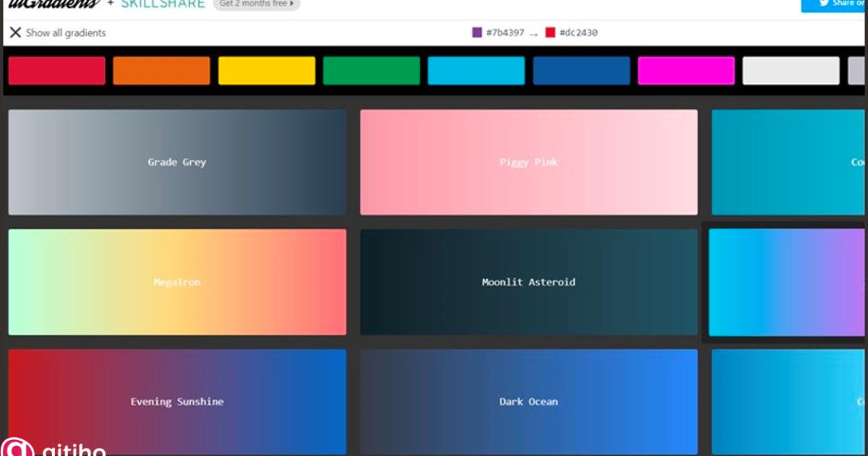Open the Grade Grey gradient
The image size is (868, 456).
[x=176, y=162]
